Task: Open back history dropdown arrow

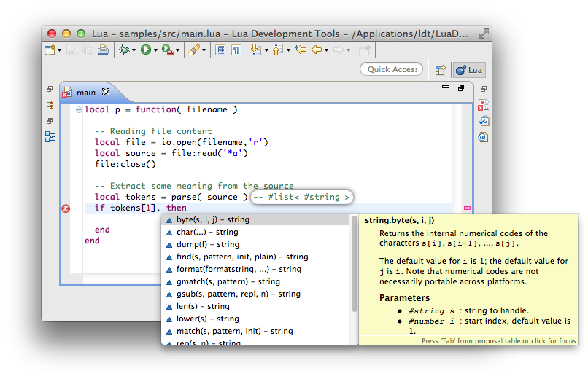Action: (327, 50)
